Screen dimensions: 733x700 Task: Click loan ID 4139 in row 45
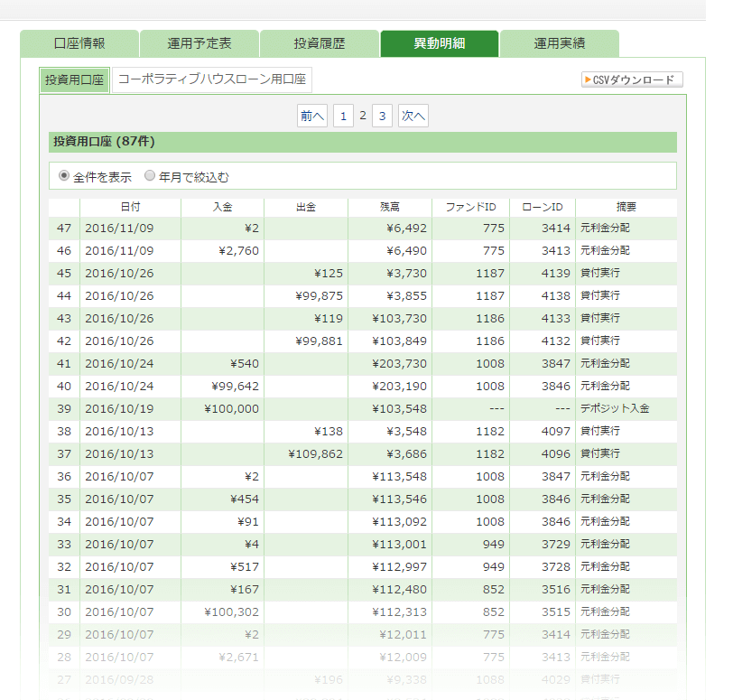click(x=556, y=273)
